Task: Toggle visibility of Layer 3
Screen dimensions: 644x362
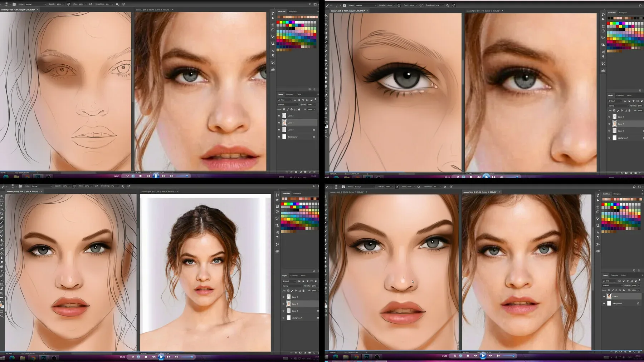Action: (x=279, y=130)
